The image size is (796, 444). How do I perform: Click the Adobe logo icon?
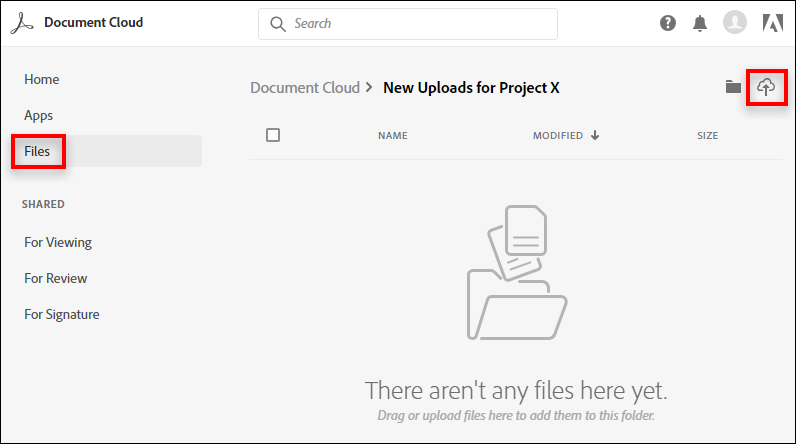[772, 23]
